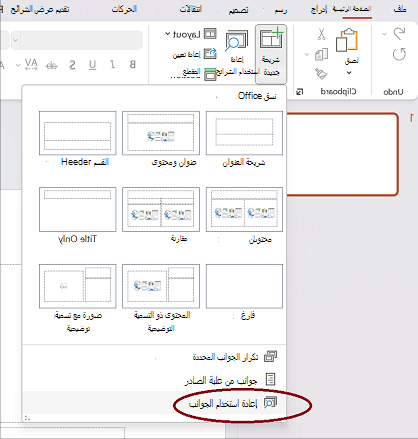Click the Layout icon in the ribbon

tap(210, 34)
